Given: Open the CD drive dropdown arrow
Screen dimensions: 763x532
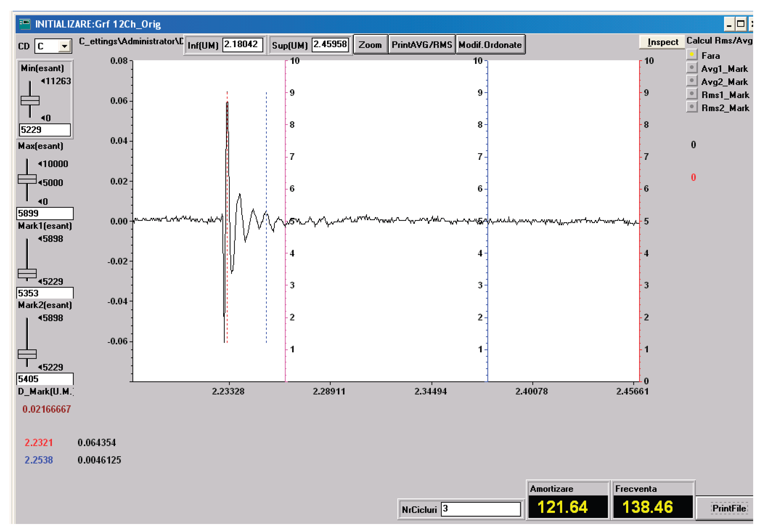Looking at the screenshot, I should tap(65, 46).
